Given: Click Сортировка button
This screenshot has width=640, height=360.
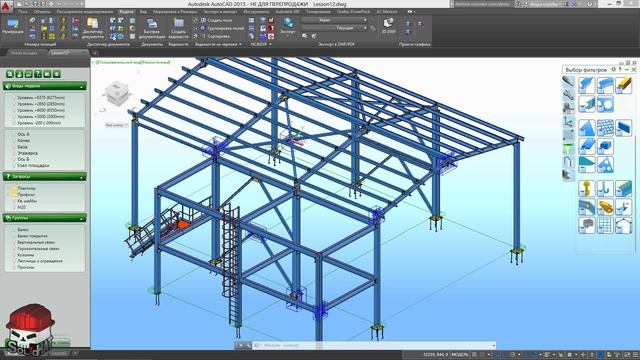Looking at the screenshot, I should point(215,36).
